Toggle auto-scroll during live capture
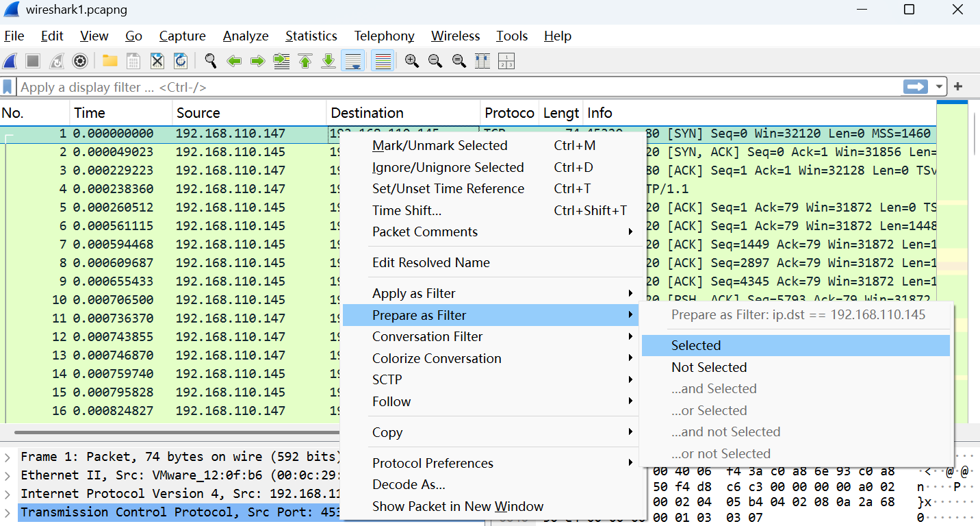Image resolution: width=980 pixels, height=526 pixels. click(x=353, y=62)
